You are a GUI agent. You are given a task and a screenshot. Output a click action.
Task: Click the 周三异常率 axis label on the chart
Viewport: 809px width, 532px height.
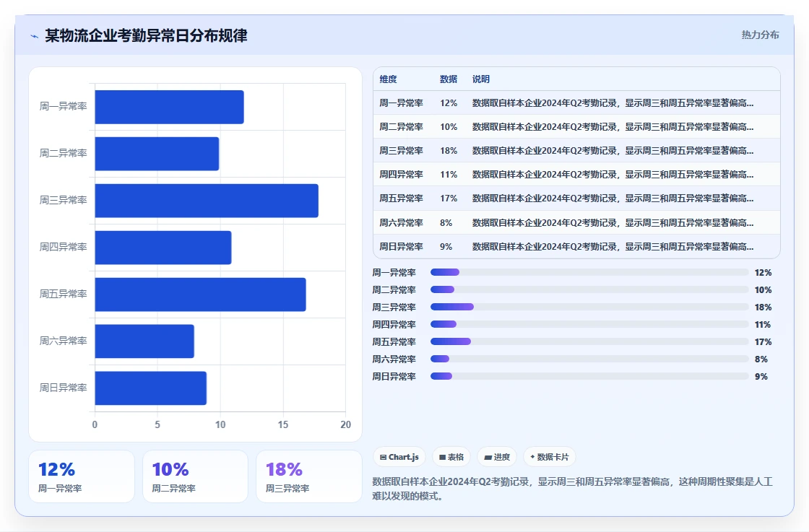(x=63, y=200)
